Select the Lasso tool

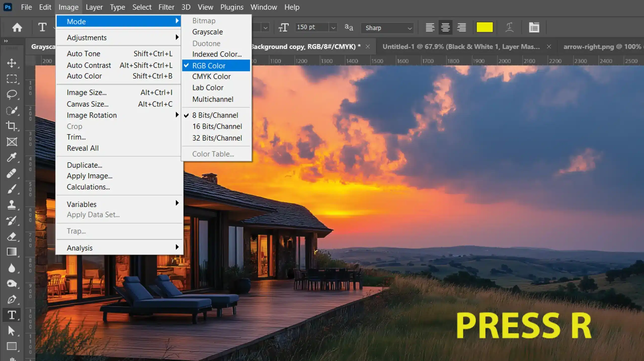tap(12, 95)
